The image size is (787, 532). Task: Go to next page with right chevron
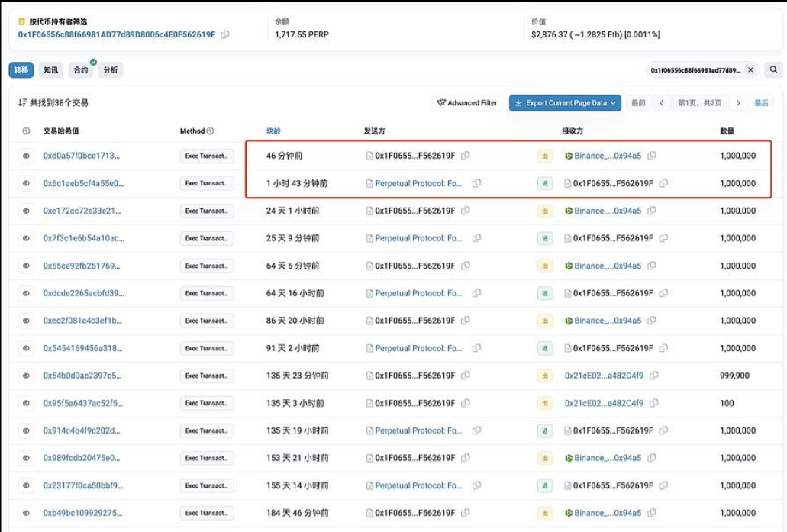(737, 103)
